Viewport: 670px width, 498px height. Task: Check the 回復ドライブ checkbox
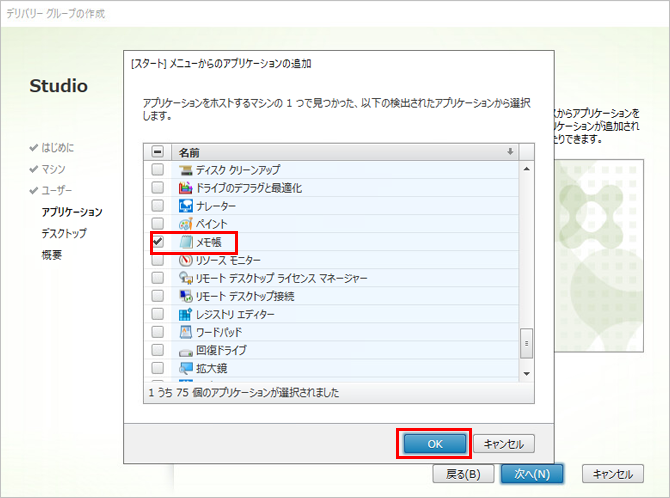[157, 350]
